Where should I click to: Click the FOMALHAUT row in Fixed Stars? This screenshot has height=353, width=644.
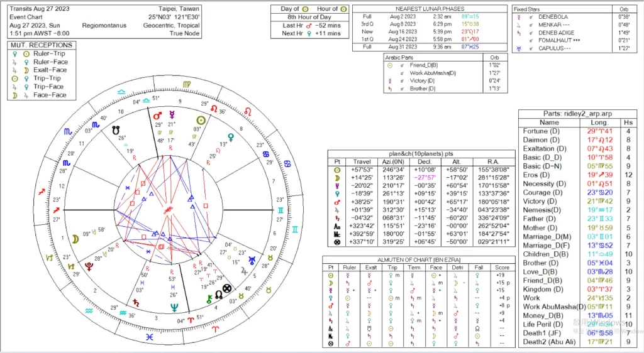560,40
